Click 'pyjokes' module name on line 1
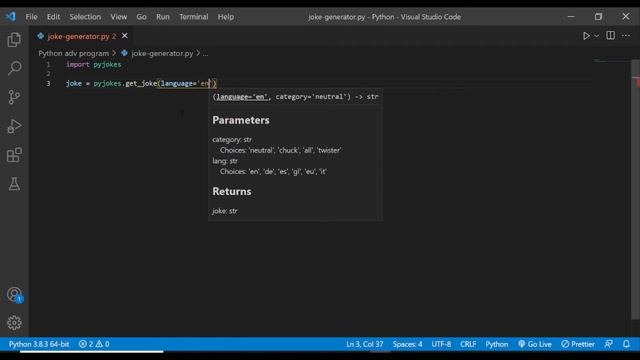The image size is (640, 360). tap(107, 64)
